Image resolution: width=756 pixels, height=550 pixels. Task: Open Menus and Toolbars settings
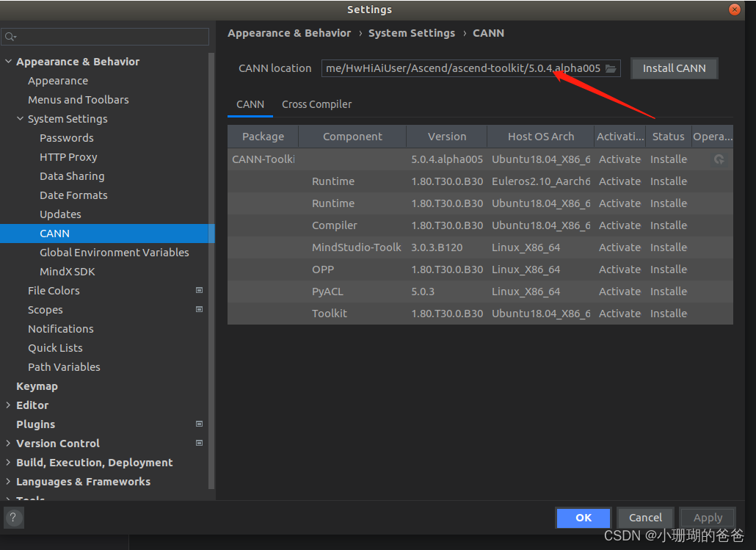click(x=78, y=100)
